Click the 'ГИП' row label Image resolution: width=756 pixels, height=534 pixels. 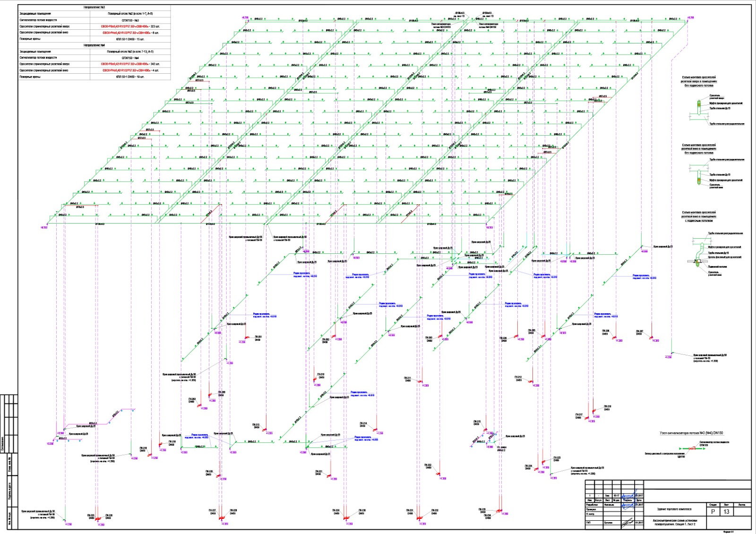[x=589, y=523]
